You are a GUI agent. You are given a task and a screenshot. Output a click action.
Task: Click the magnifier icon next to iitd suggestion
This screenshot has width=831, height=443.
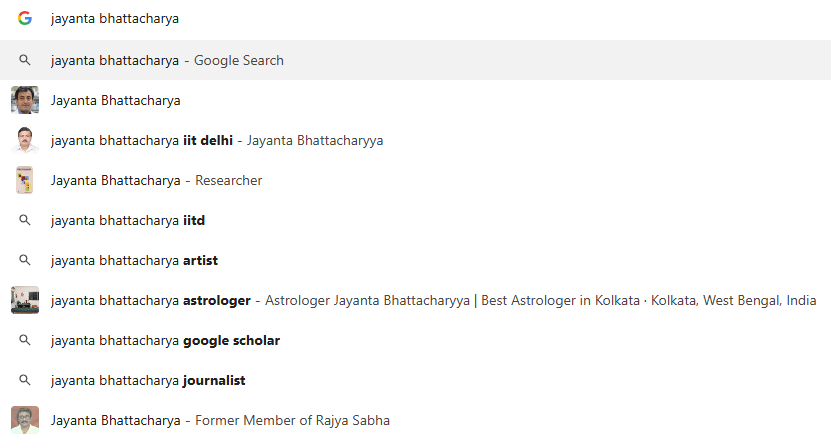[25, 220]
